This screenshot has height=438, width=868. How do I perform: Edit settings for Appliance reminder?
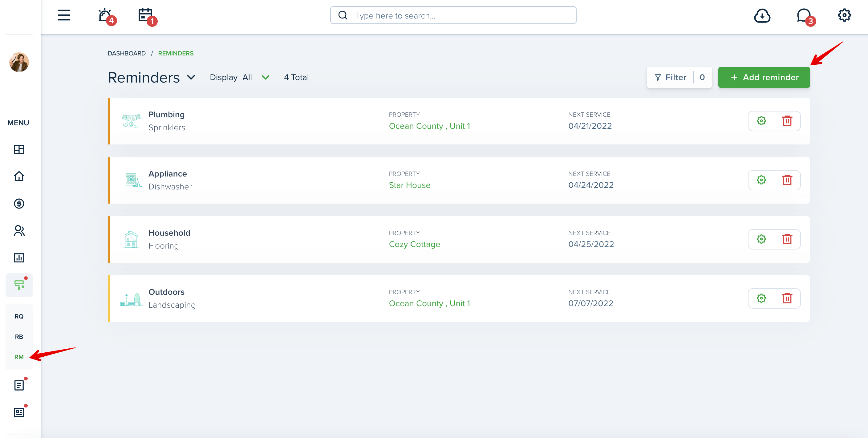click(761, 180)
